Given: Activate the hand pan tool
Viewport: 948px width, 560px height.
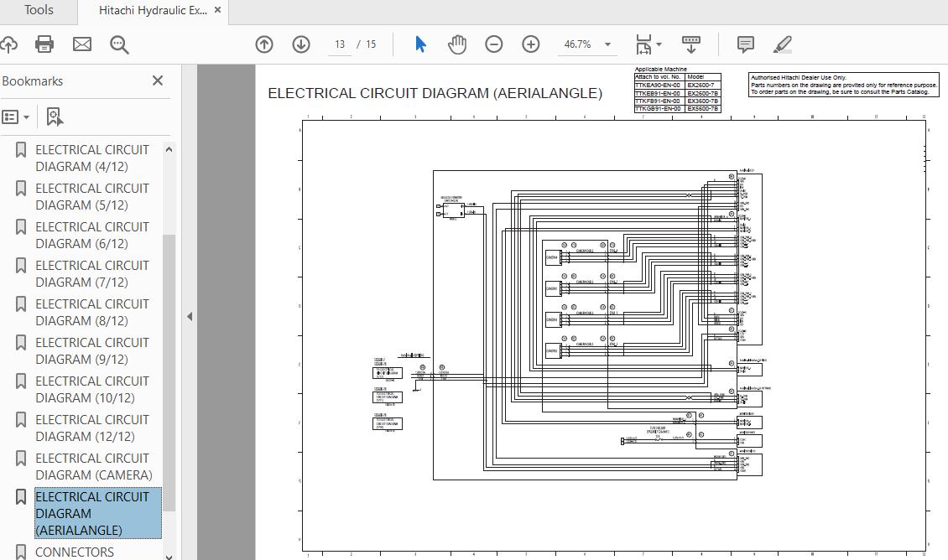Looking at the screenshot, I should coord(457,44).
